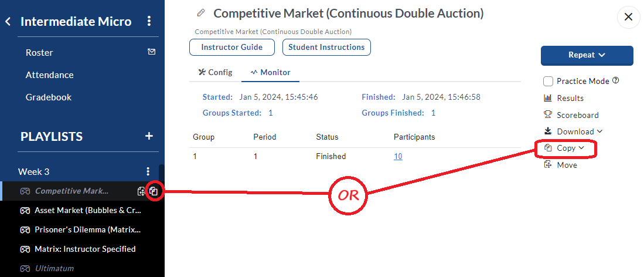Enable the Practice Mode checkbox
Screen dimensions: 644x277
(548, 81)
